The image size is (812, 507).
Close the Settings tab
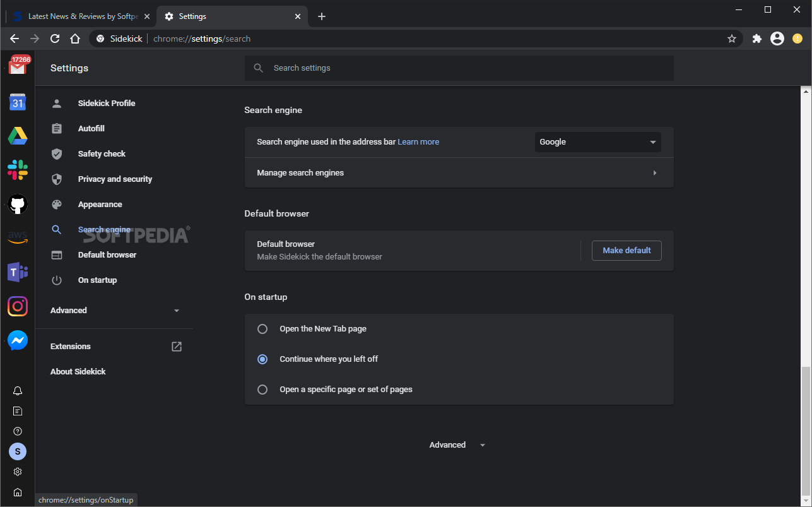[298, 16]
